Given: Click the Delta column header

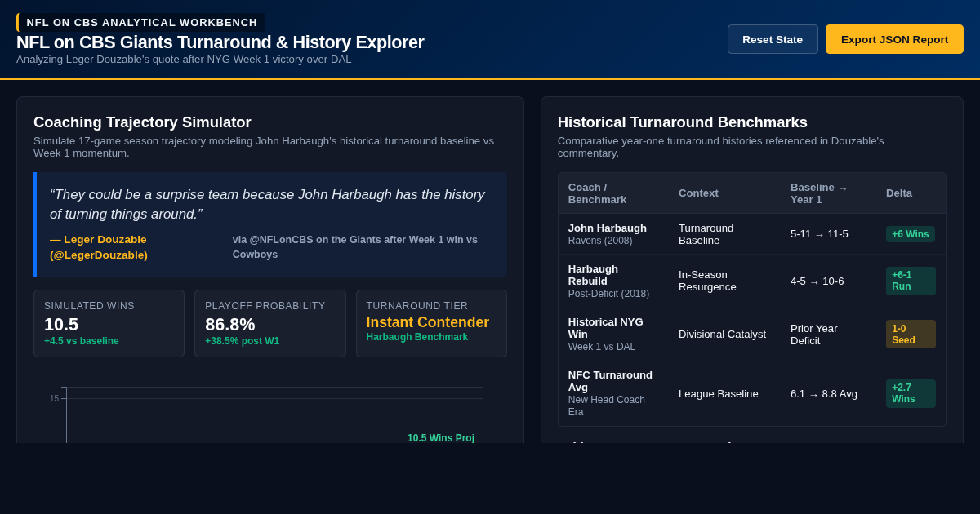Looking at the screenshot, I should coord(911,193).
